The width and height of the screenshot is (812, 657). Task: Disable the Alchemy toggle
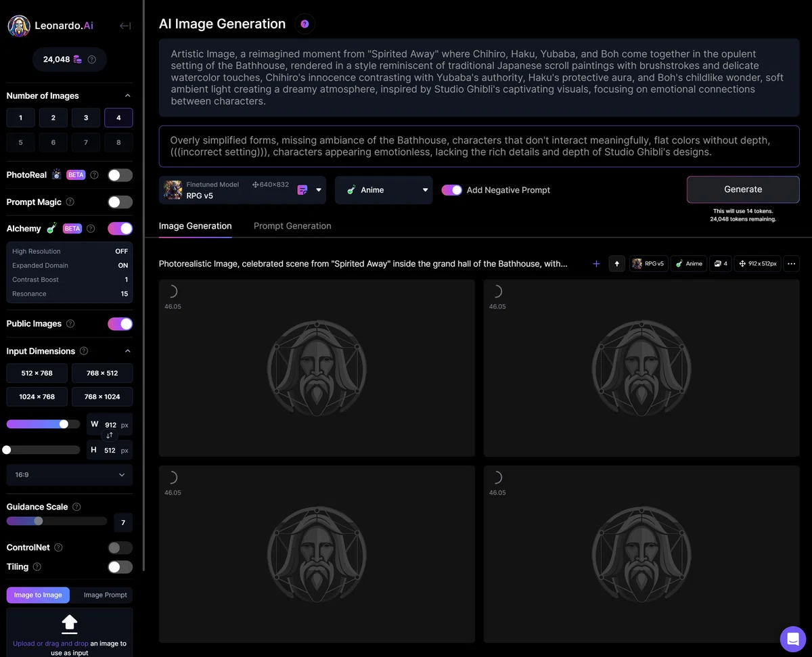click(x=120, y=229)
